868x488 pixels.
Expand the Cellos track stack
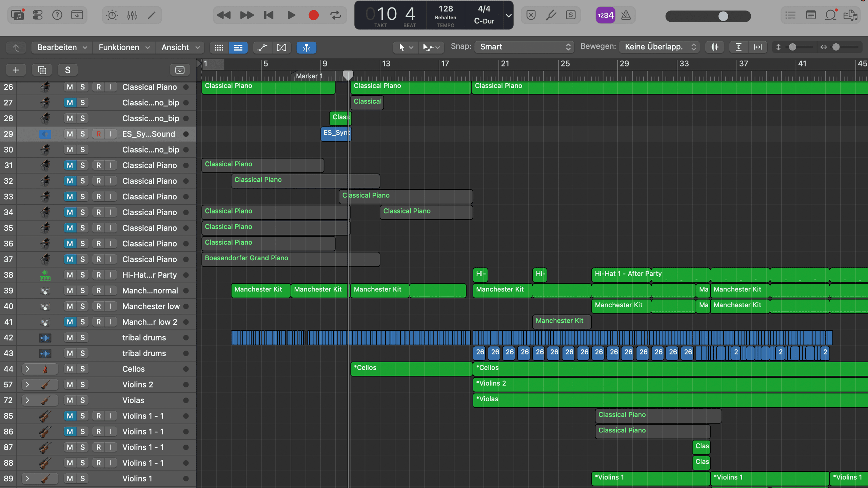click(x=27, y=369)
